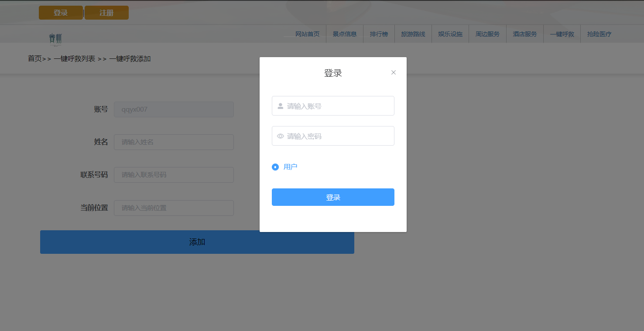Click the 联系号码 form label
Image resolution: width=644 pixels, height=331 pixels.
coord(94,175)
